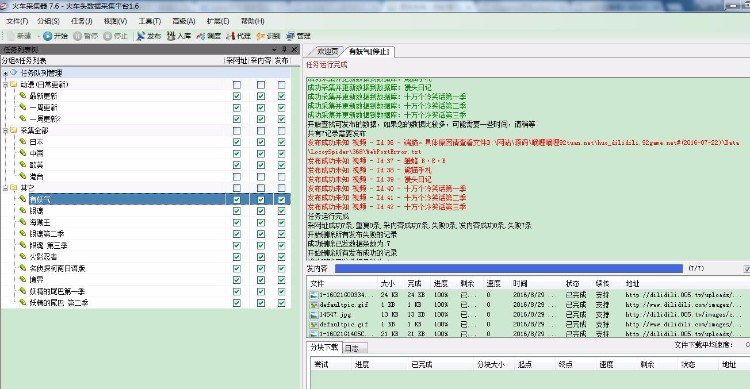Select the 有妖气[停止] tab
Viewport: 750px width, 389px height.
tap(369, 51)
